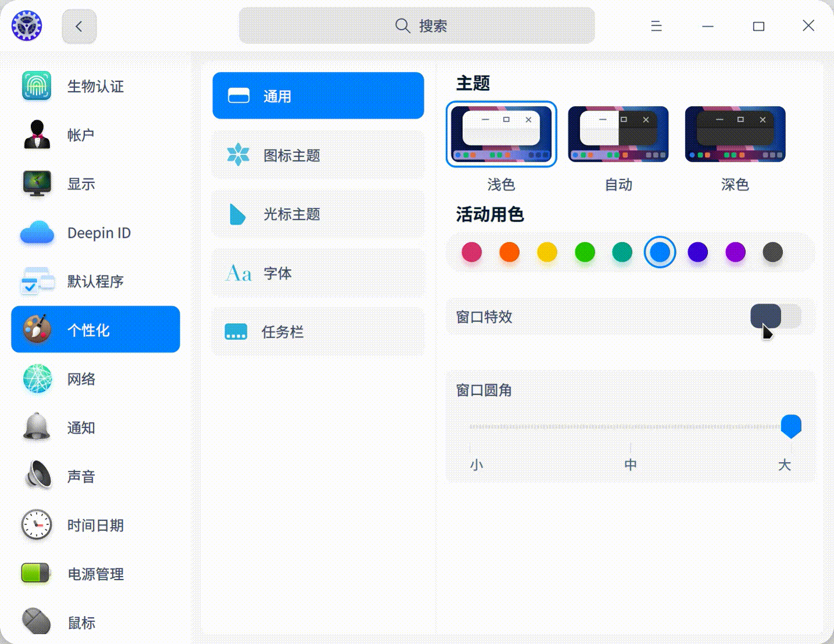Go back with the back arrow
This screenshot has width=834, height=644.
79,26
